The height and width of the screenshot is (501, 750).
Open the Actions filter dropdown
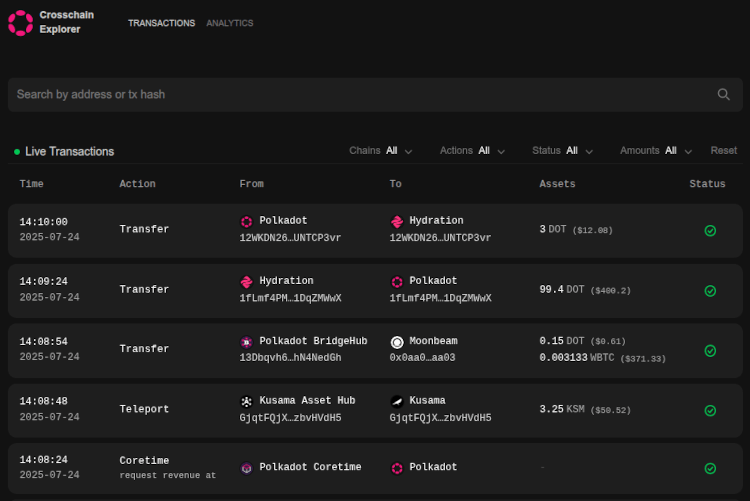click(x=472, y=151)
